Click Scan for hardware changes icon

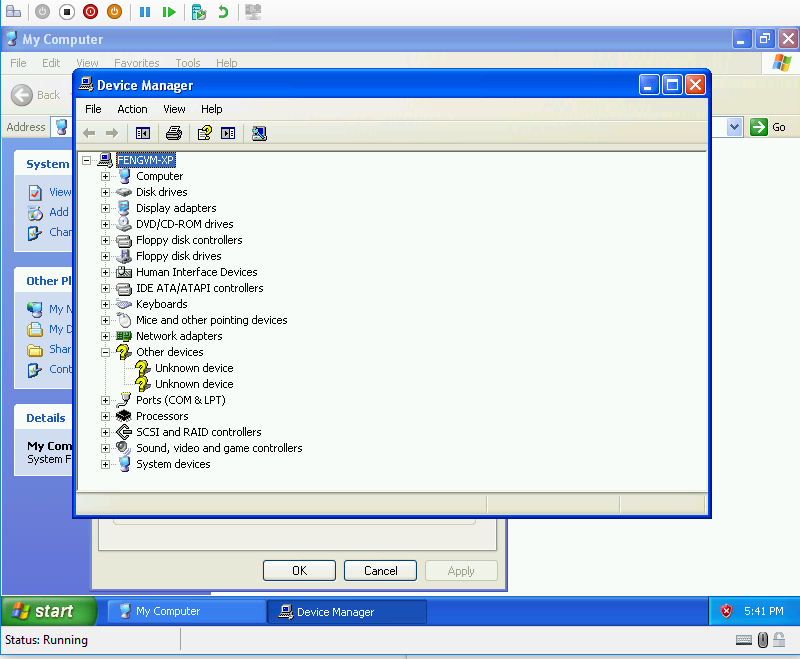[259, 133]
